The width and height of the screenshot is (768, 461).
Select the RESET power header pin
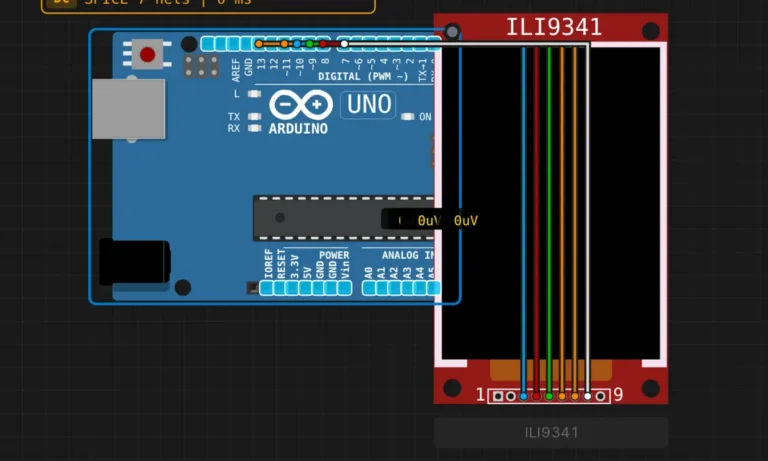(x=280, y=288)
